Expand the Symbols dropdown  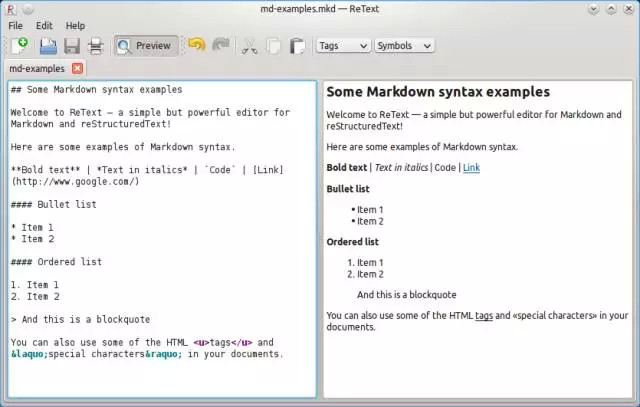[x=404, y=46]
